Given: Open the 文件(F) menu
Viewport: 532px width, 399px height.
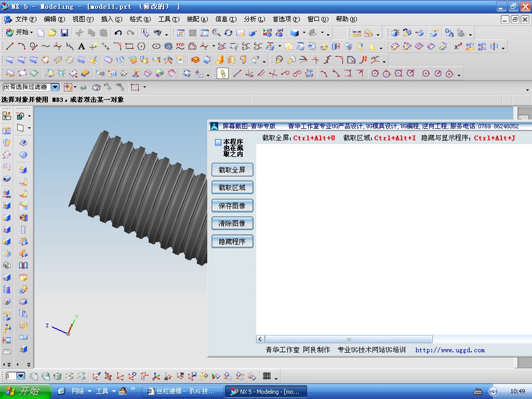Looking at the screenshot, I should pos(26,19).
